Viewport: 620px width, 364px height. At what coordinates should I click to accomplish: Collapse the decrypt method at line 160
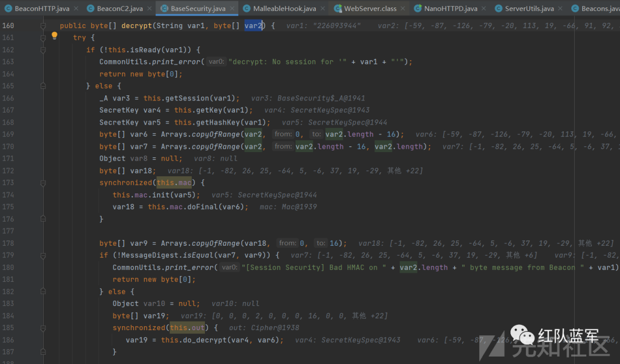(x=43, y=26)
